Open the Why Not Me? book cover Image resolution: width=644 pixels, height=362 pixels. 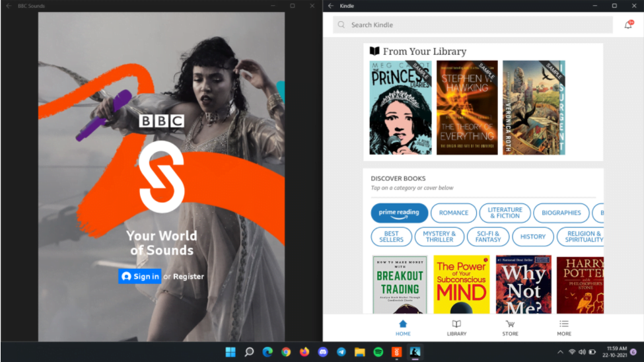(x=523, y=285)
